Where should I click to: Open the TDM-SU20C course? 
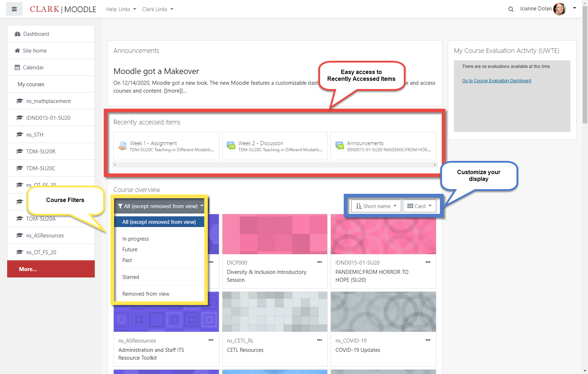point(51,168)
